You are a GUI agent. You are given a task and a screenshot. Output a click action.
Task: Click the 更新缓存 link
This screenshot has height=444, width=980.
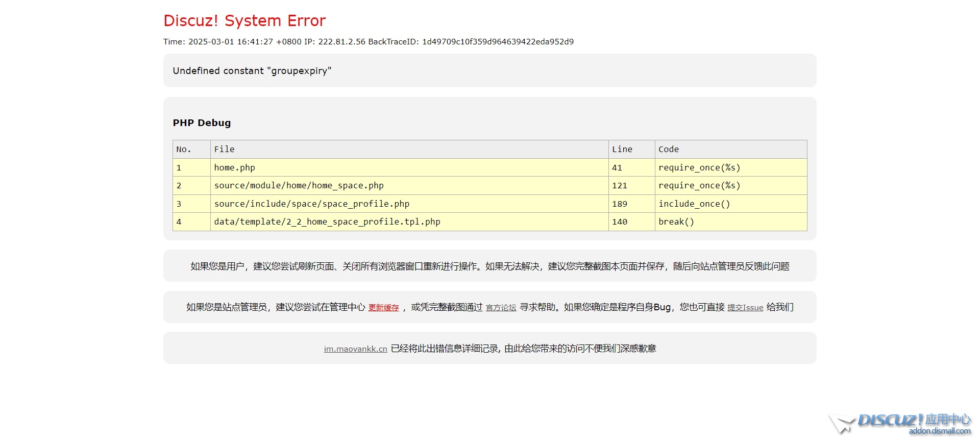(384, 307)
